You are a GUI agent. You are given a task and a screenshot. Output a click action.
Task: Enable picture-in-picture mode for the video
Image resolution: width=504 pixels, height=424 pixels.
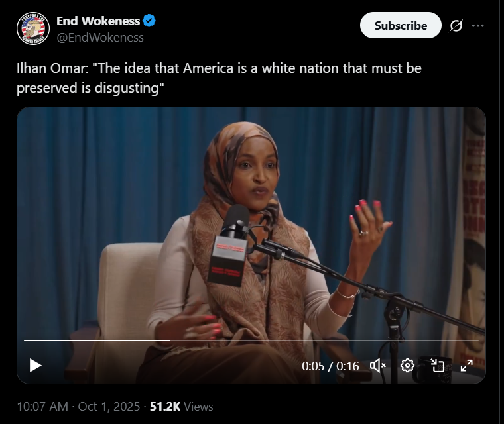[x=437, y=366]
